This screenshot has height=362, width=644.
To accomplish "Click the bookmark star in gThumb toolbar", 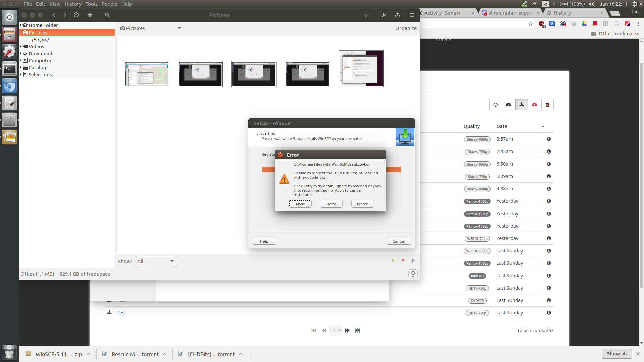I will (90, 15).
